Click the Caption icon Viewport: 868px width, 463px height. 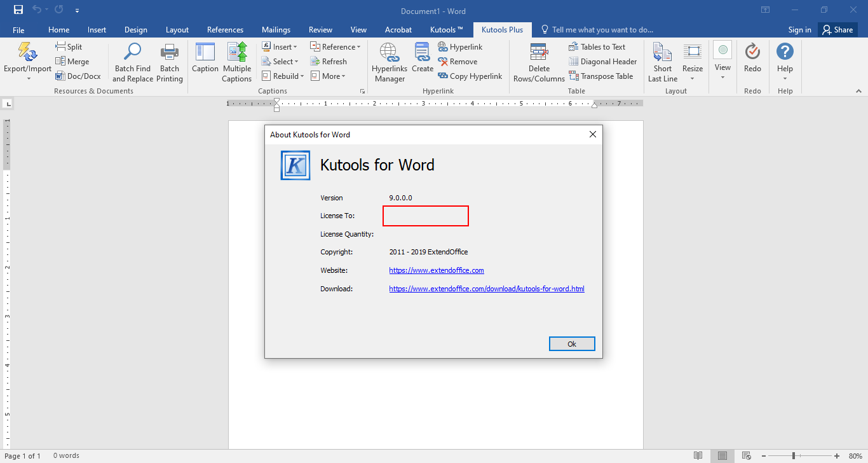[205, 57]
